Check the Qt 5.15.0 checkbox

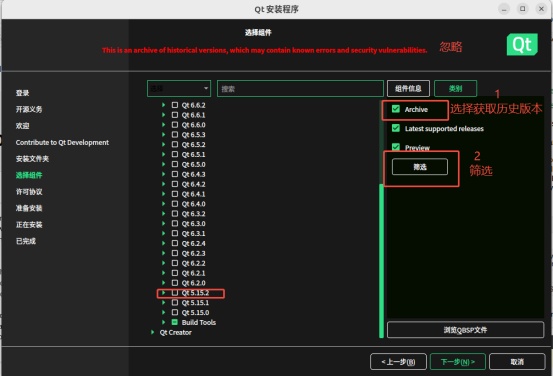[175, 312]
